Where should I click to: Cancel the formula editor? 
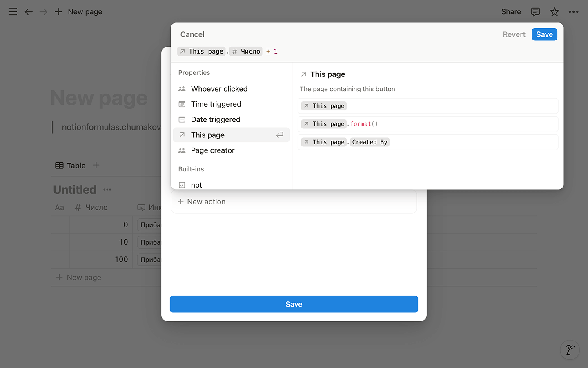(192, 34)
